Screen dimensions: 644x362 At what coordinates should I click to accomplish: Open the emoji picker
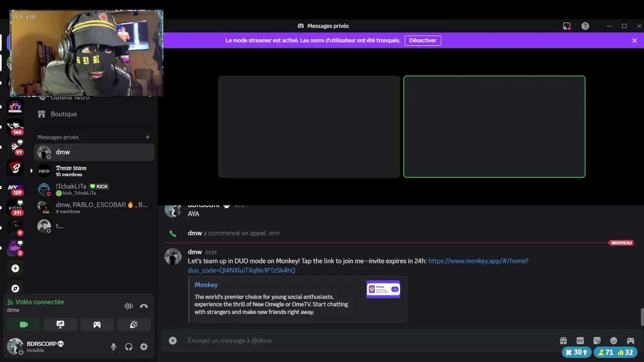pos(613,340)
